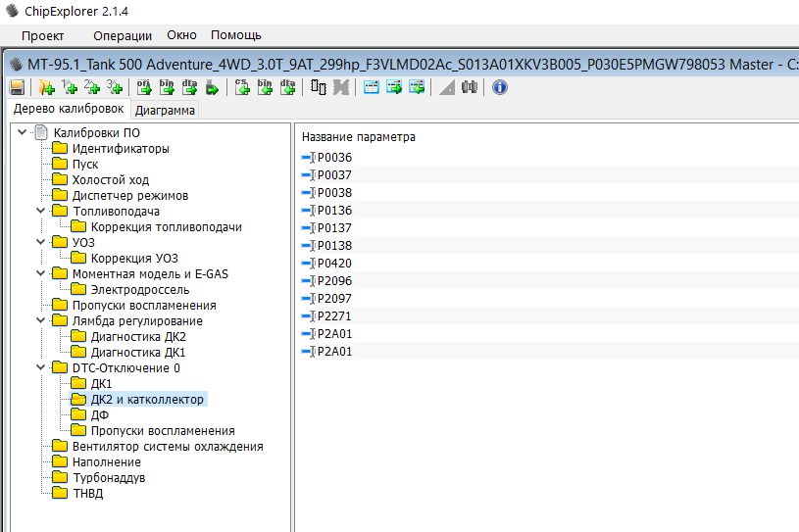Select the Электродроссель tree item

[x=139, y=290]
